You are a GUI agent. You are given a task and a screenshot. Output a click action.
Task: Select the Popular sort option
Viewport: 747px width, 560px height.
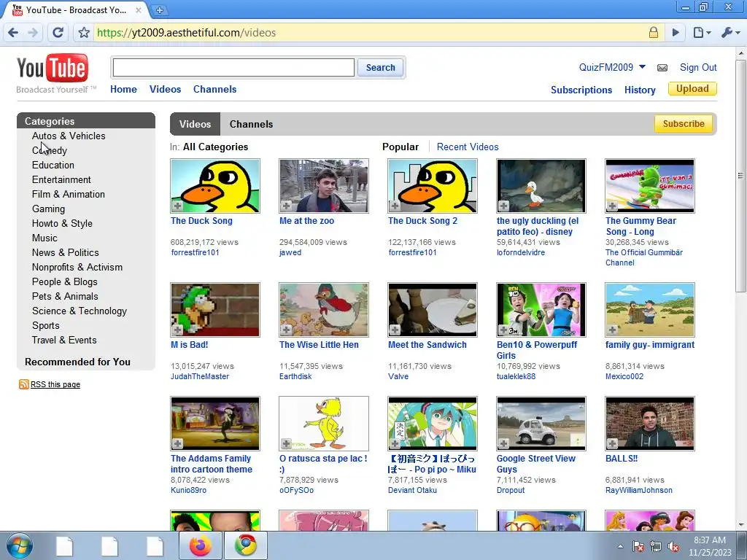(400, 147)
